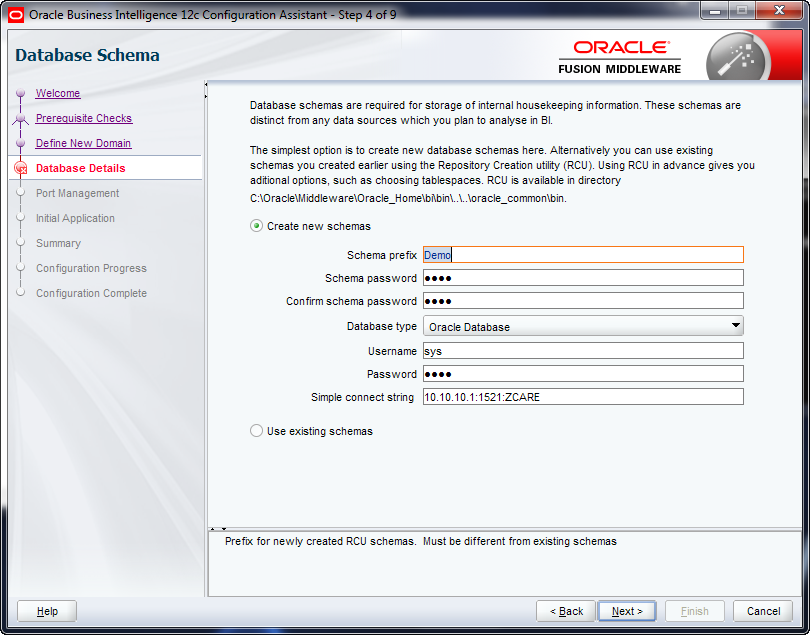Screen dimensions: 810x635
Task: Expand the Database type list arrow
Action: (736, 325)
